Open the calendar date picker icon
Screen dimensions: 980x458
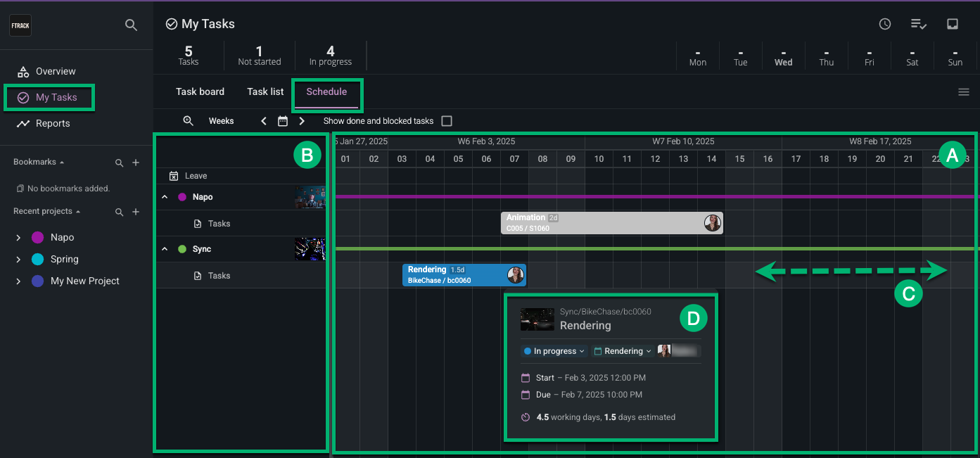pos(282,120)
